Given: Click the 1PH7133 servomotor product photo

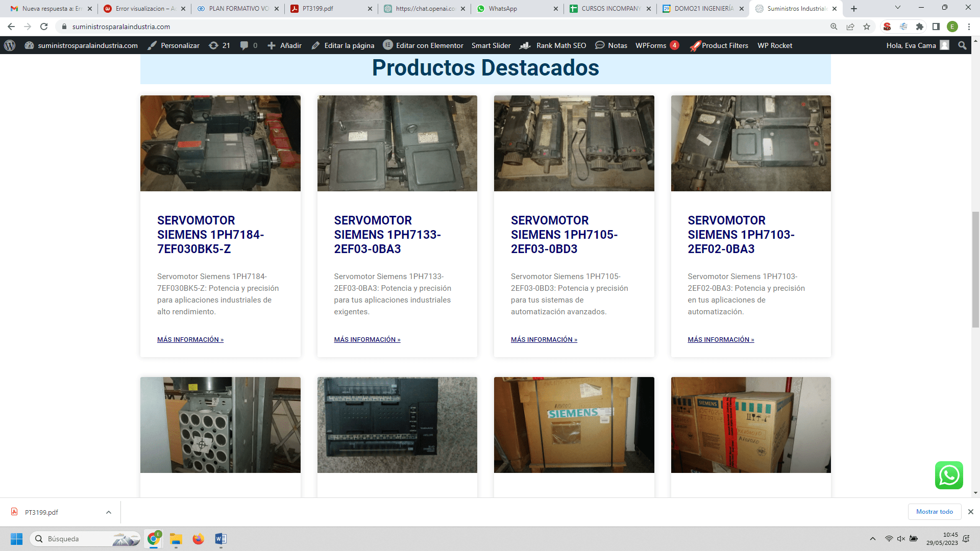Looking at the screenshot, I should point(397,143).
